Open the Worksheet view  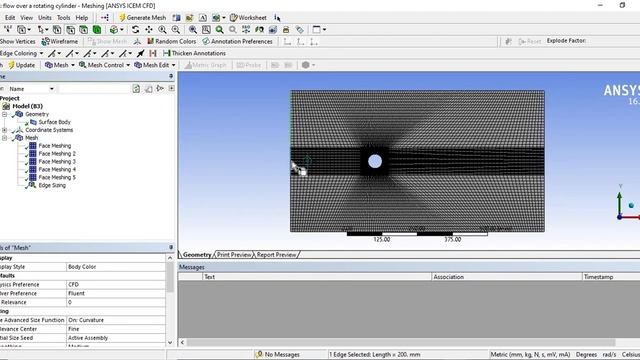coord(248,18)
